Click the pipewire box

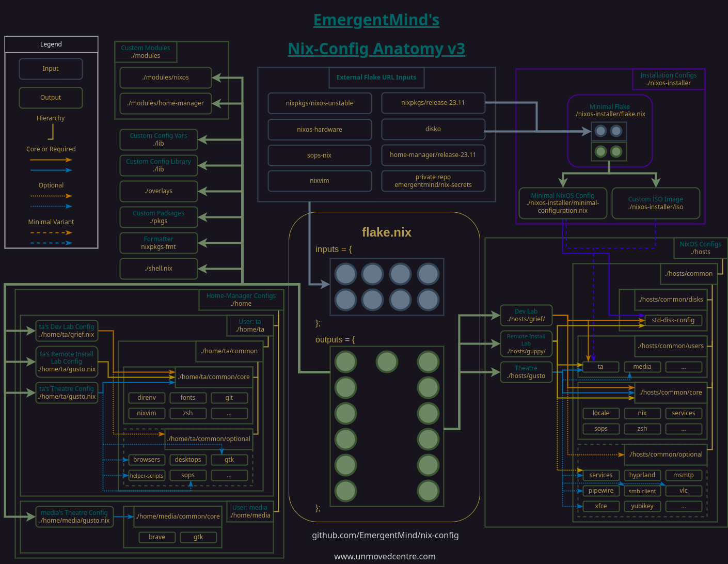pos(601,491)
